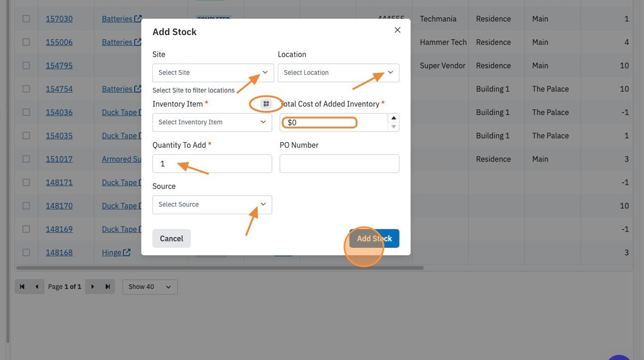Expand the Select Inventory Item dropdown
Image resolution: width=644 pixels, height=360 pixels.
pyautogui.click(x=212, y=122)
